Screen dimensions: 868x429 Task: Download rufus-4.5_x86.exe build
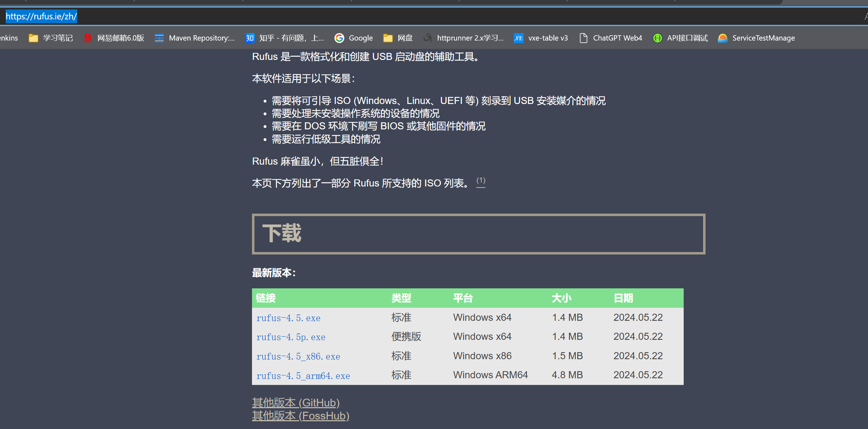(x=298, y=356)
